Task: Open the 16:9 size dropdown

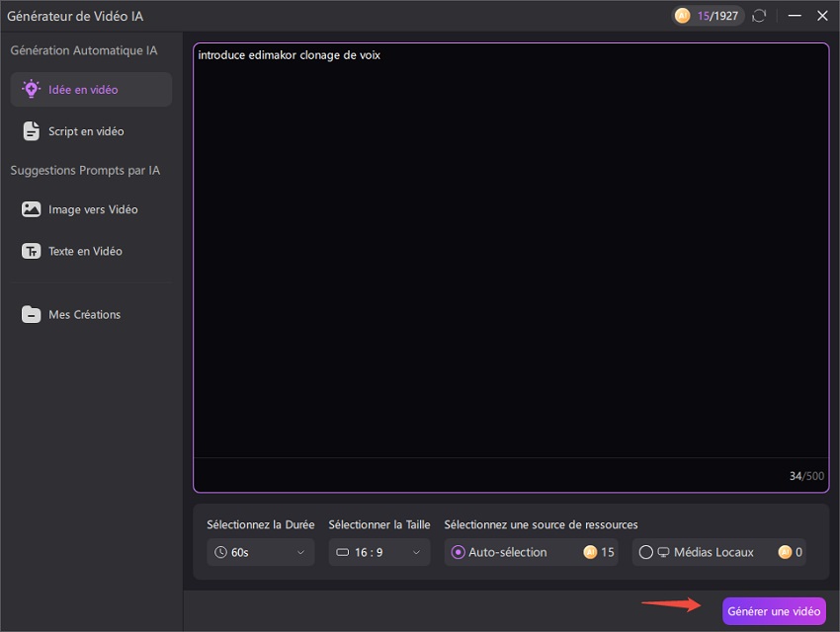Action: click(x=379, y=552)
